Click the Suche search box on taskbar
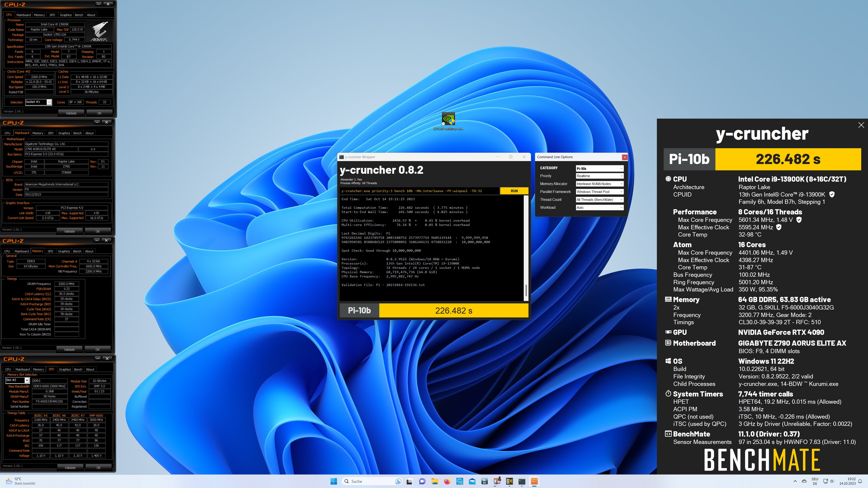Screen dimensions: 868x488 372,481
